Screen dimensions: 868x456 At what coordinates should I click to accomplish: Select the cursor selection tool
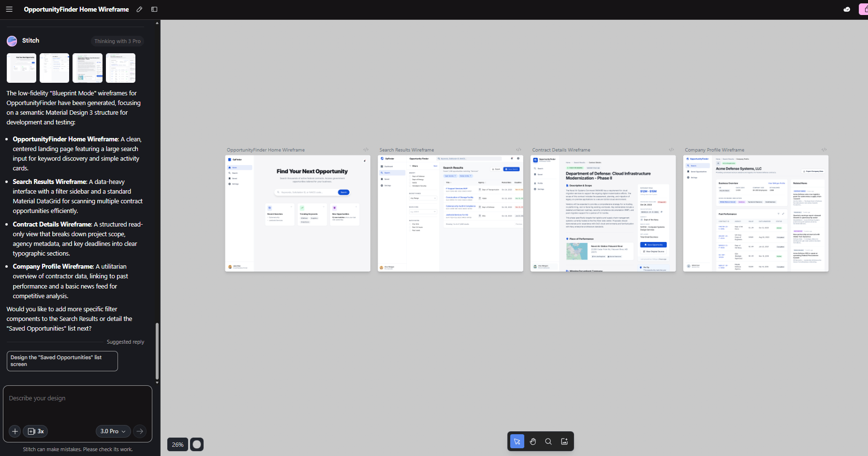517,441
